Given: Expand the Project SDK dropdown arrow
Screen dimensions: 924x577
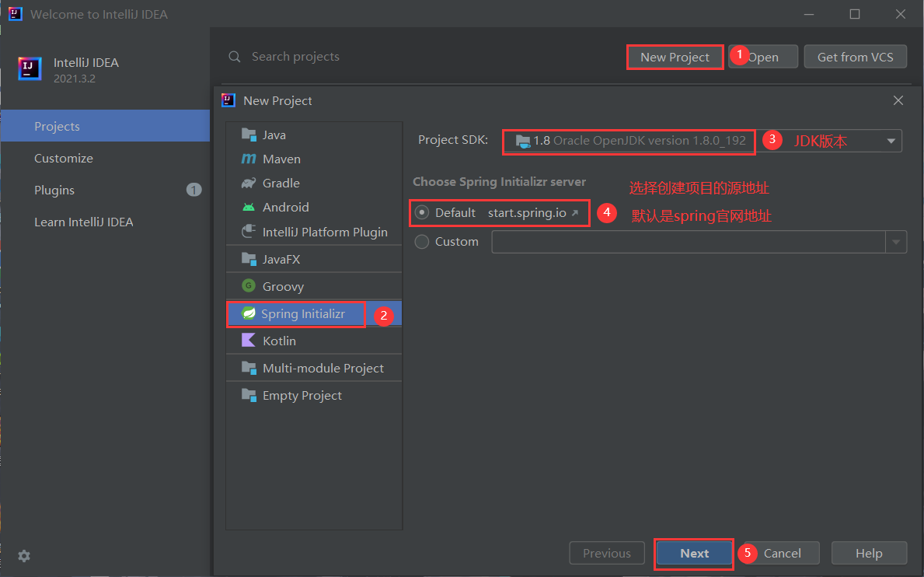Looking at the screenshot, I should [891, 141].
